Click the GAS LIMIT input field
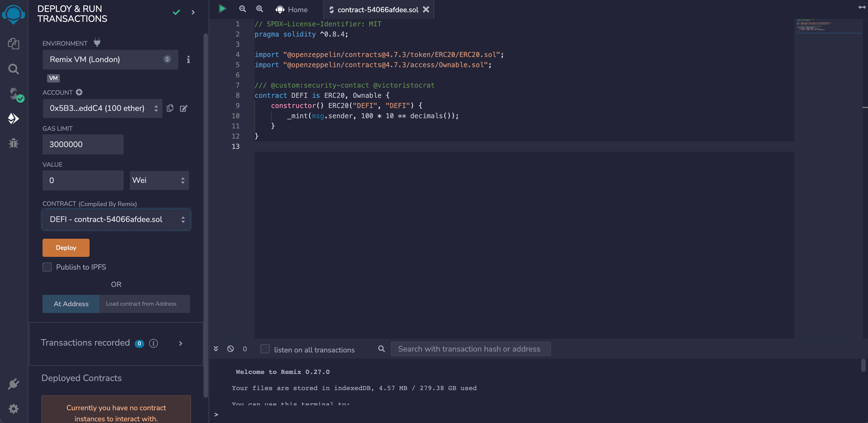Image resolution: width=868 pixels, height=423 pixels. 83,145
